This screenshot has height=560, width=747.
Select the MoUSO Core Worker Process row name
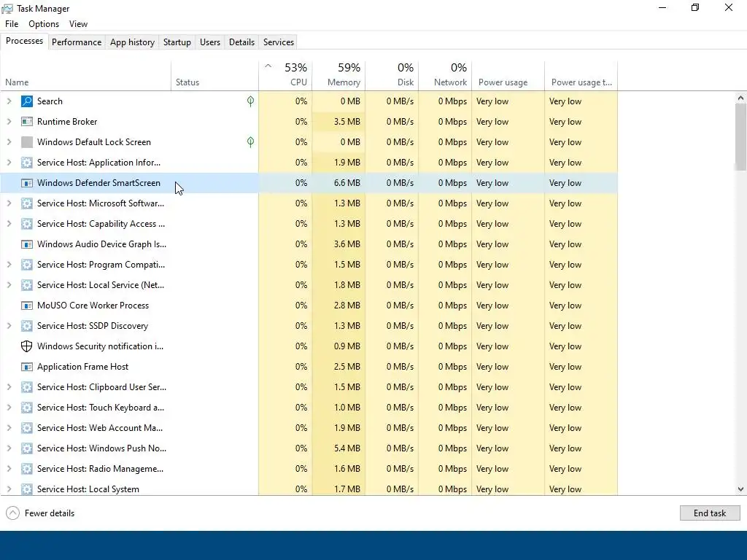(93, 306)
